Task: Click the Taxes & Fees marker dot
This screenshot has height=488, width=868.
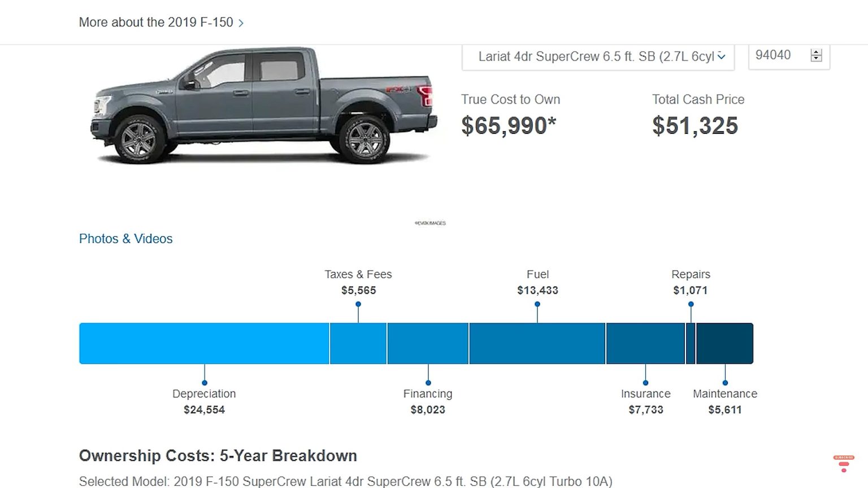Action: pyautogui.click(x=358, y=304)
